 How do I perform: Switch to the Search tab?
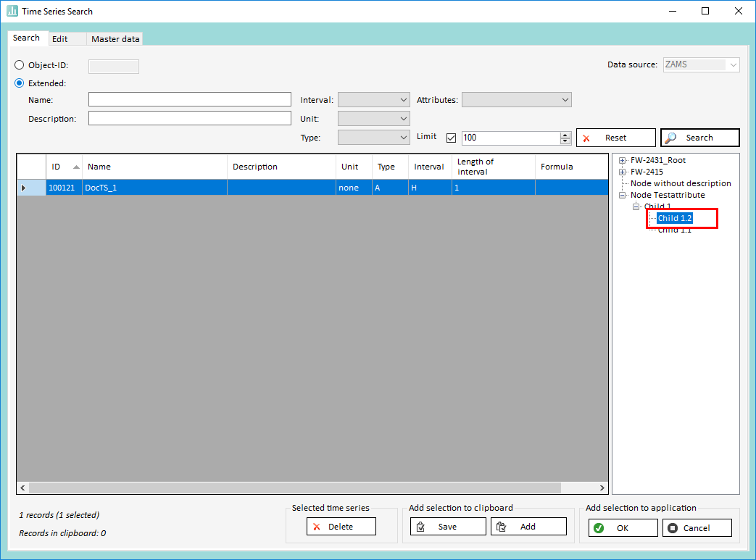27,38
